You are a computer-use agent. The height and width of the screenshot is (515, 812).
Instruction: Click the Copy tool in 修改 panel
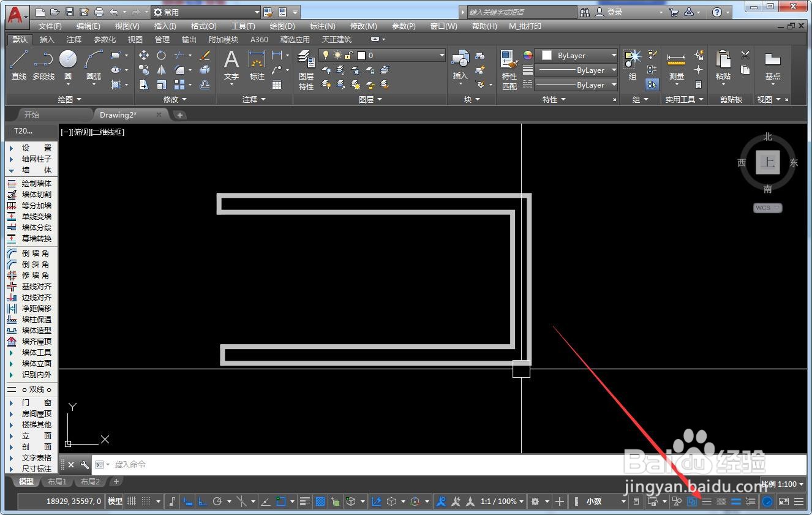[x=144, y=70]
